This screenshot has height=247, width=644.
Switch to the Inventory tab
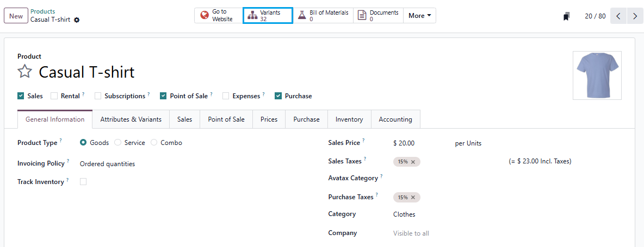(x=349, y=119)
